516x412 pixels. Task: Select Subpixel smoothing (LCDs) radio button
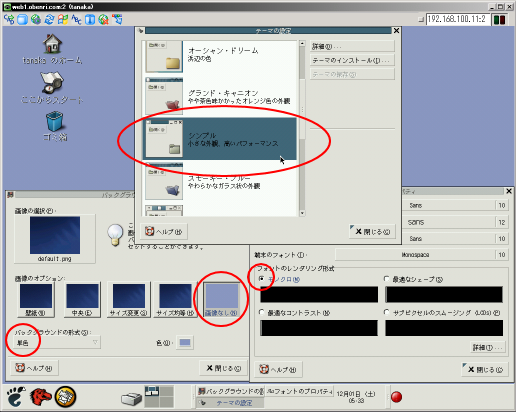coord(387,312)
